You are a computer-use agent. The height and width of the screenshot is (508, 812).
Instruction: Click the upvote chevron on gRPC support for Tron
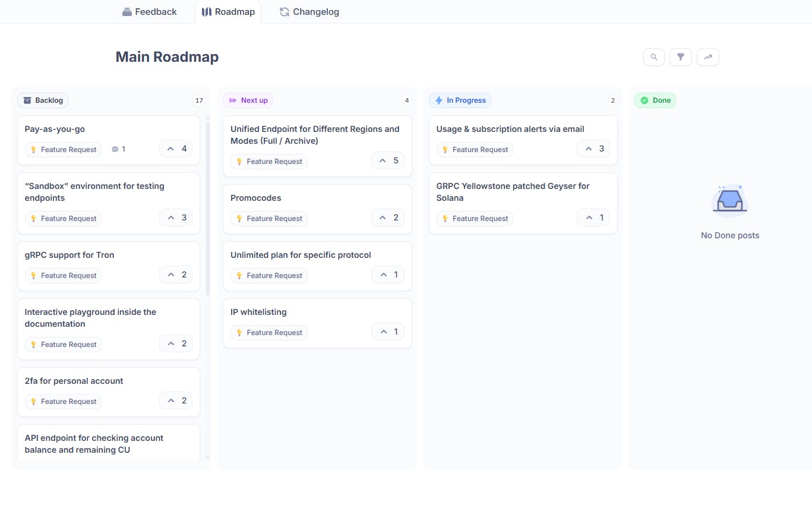click(x=172, y=274)
